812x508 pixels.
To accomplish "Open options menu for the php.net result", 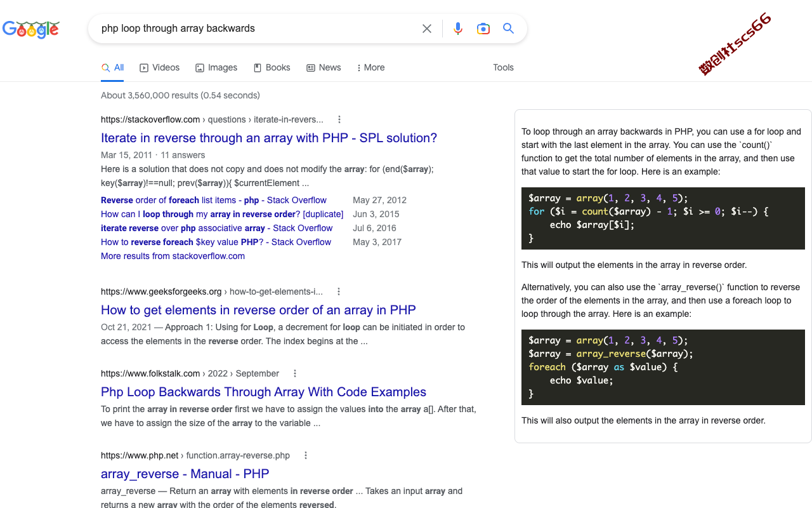I will coord(306,455).
